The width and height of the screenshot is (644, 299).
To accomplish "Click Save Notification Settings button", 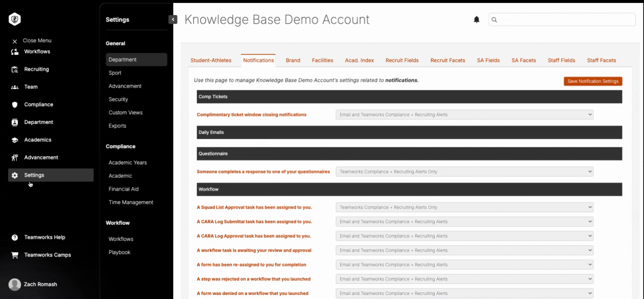I will pyautogui.click(x=593, y=81).
